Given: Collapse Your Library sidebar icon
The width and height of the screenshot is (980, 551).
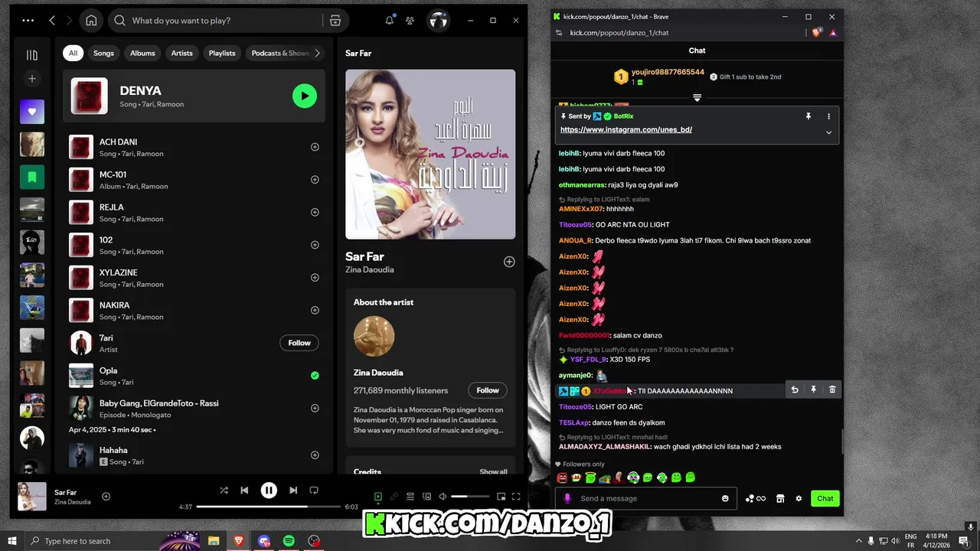Looking at the screenshot, I should click(x=32, y=55).
